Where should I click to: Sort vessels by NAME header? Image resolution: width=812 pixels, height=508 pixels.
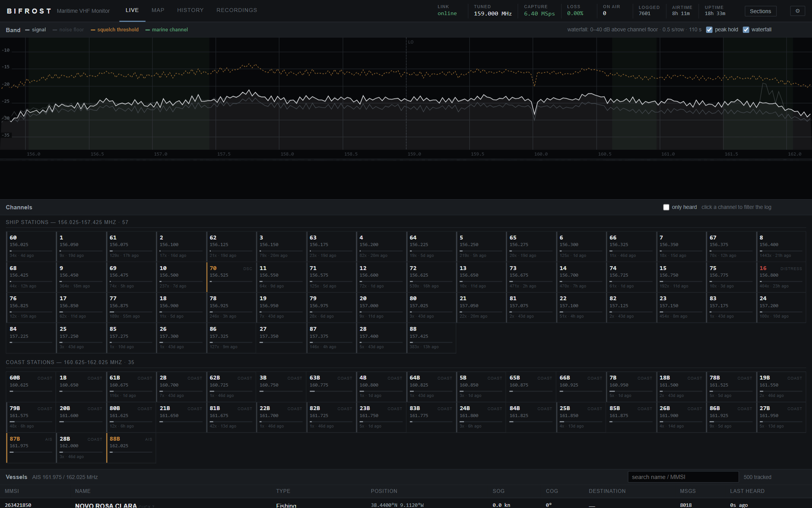tap(83, 491)
